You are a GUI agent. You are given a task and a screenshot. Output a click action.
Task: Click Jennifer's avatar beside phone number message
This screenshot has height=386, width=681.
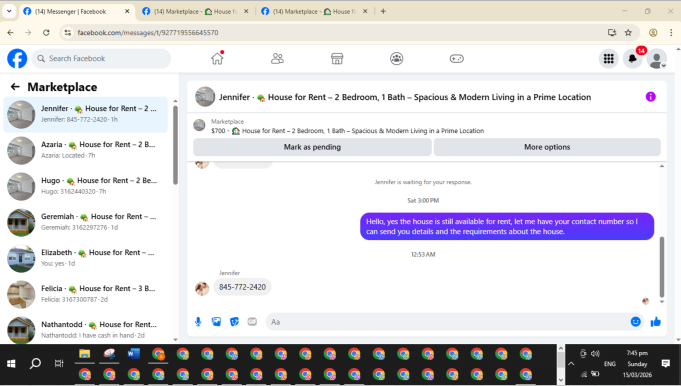pyautogui.click(x=202, y=288)
